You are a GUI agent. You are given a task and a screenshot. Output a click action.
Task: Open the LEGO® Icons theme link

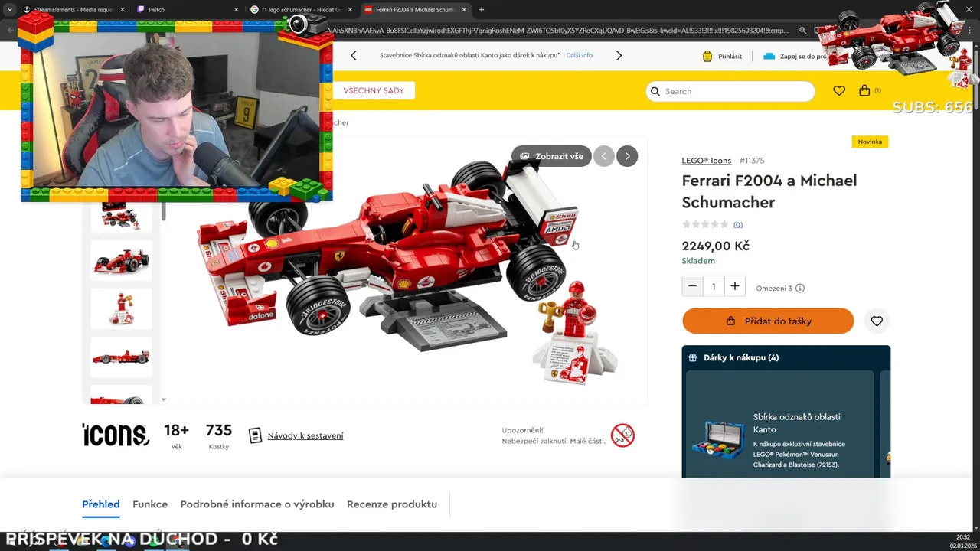[x=707, y=161]
